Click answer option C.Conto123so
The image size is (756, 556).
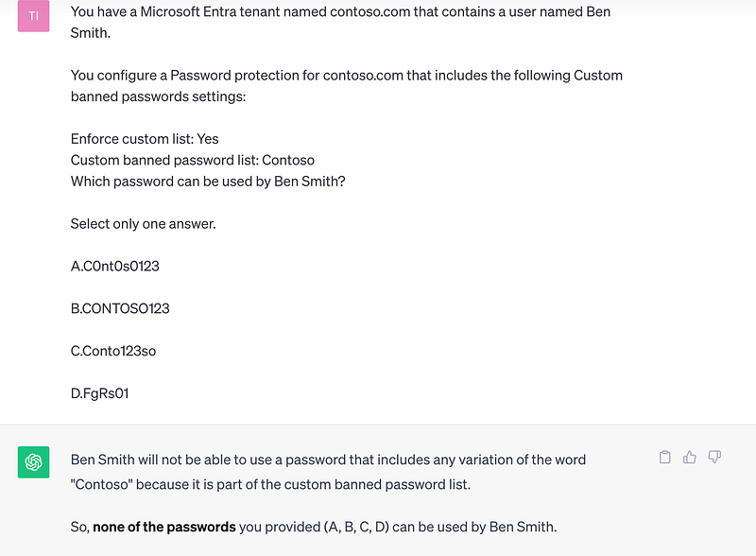tap(113, 351)
